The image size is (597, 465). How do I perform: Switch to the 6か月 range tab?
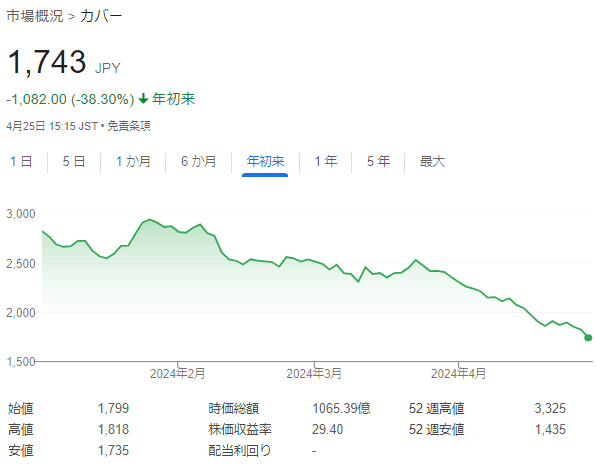[x=198, y=161]
